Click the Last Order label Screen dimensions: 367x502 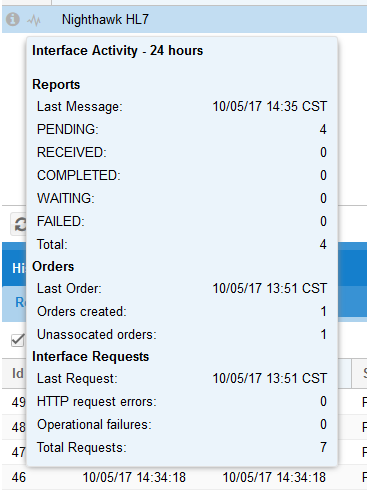tap(69, 289)
